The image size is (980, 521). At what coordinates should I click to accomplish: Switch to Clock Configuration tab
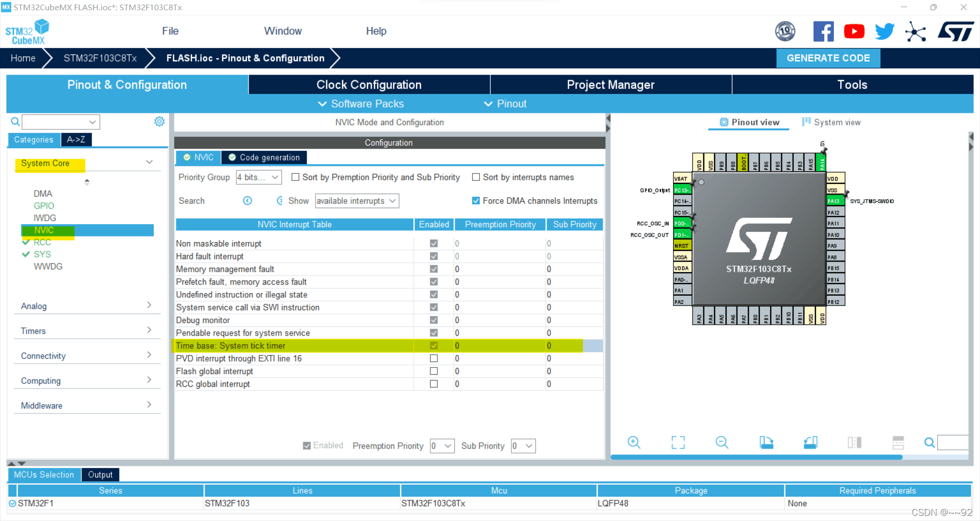(x=369, y=85)
